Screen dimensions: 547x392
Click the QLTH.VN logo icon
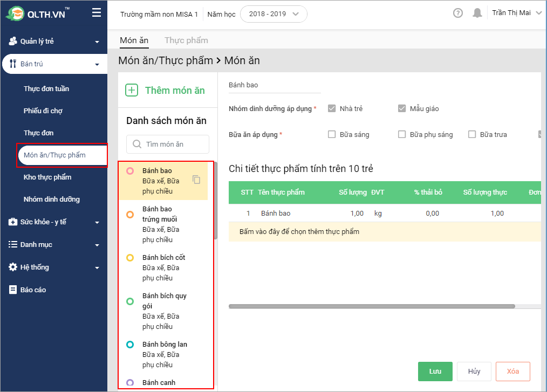click(x=15, y=14)
